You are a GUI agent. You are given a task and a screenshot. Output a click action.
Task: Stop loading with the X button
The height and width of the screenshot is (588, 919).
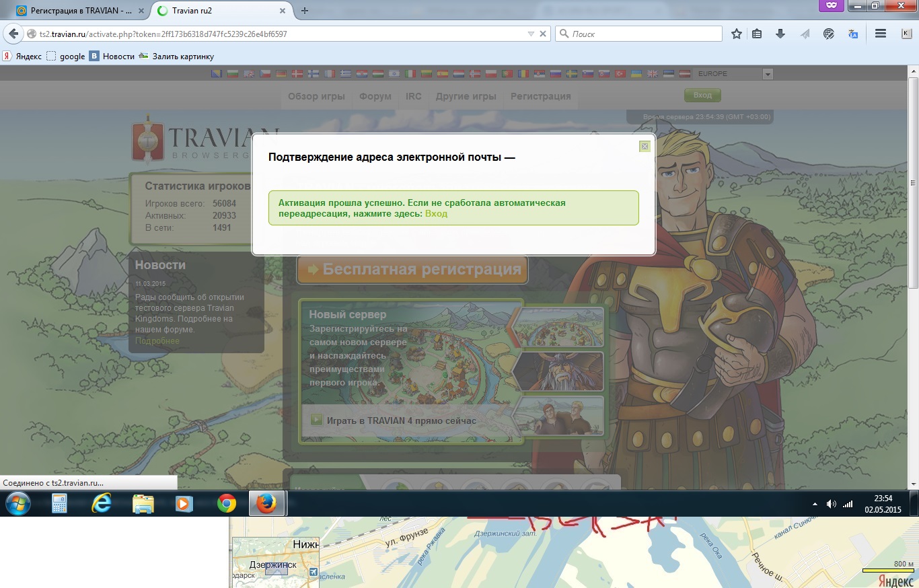[544, 34]
